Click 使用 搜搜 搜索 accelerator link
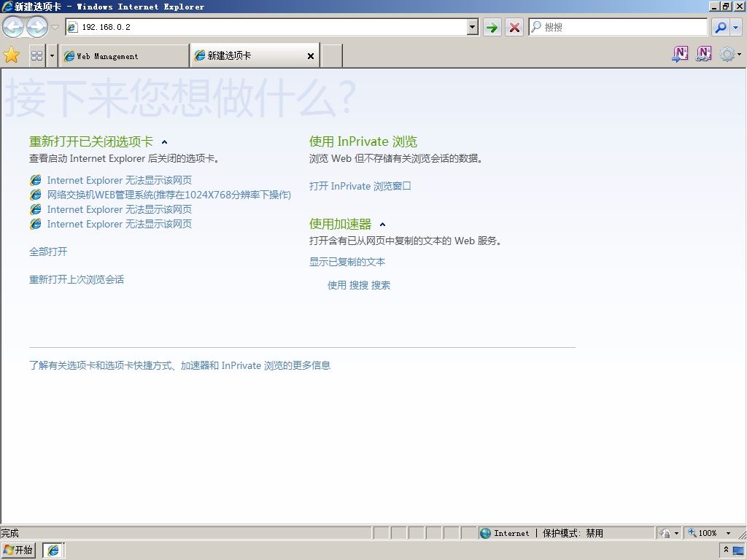This screenshot has height=560, width=747. click(x=359, y=285)
